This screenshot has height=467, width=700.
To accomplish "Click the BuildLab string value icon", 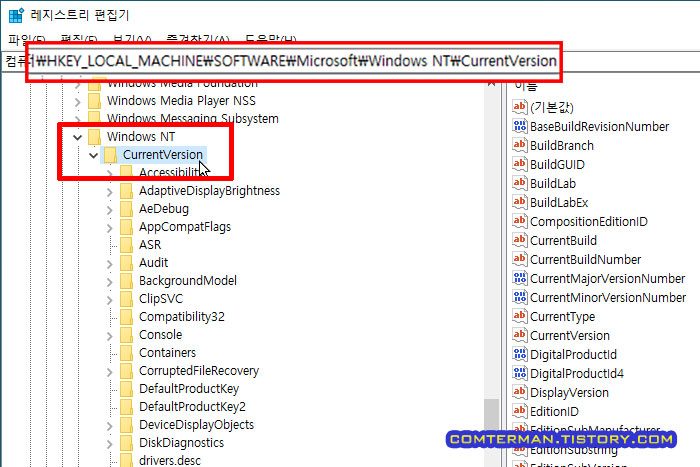I will [x=520, y=183].
